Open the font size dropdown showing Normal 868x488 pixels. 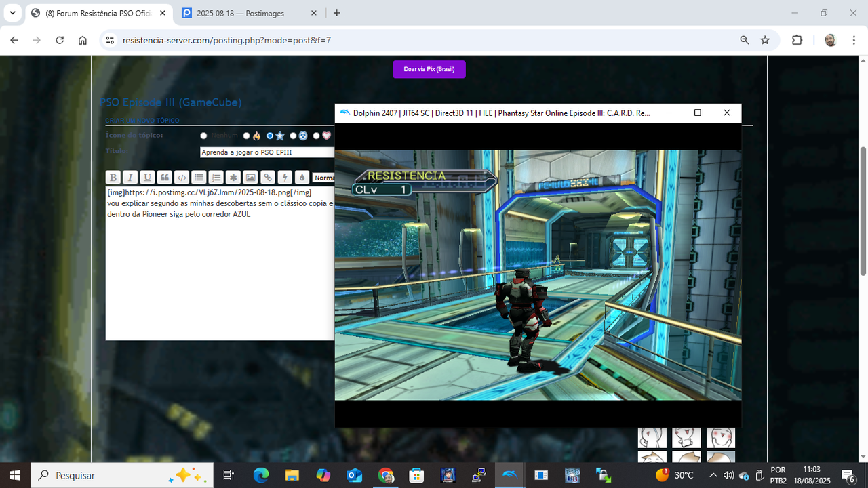[x=323, y=178]
